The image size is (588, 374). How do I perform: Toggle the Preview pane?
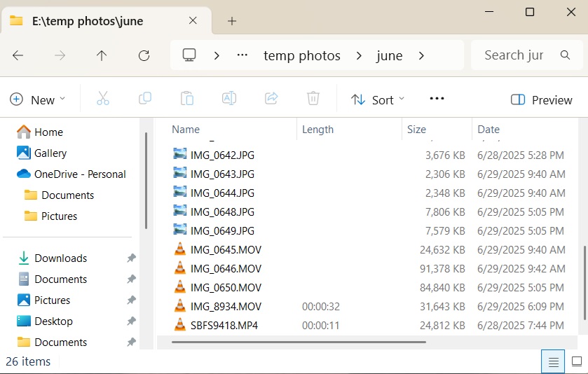click(x=542, y=99)
